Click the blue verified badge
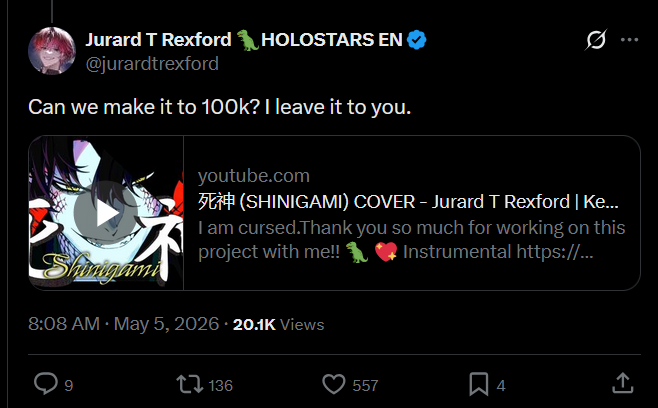The height and width of the screenshot is (408, 658). (417, 40)
